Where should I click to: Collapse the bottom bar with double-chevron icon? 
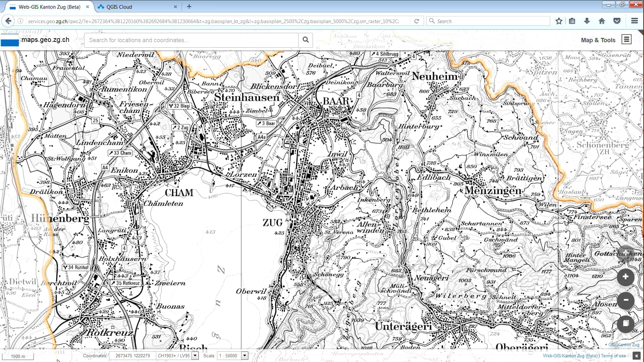[636, 356]
